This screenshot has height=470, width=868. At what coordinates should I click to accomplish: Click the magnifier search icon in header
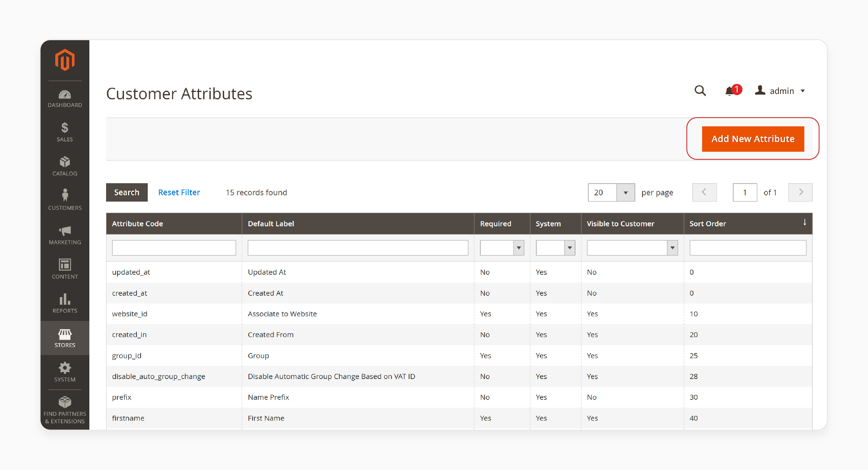point(700,91)
